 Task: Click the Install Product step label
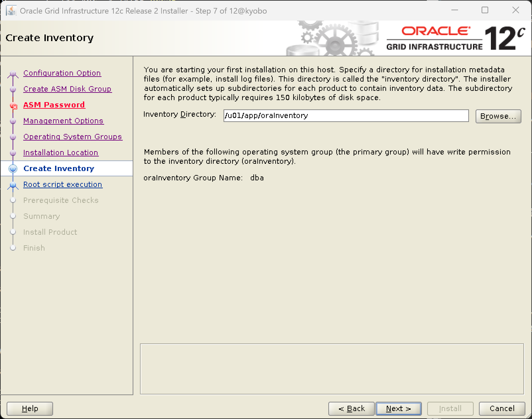point(50,232)
